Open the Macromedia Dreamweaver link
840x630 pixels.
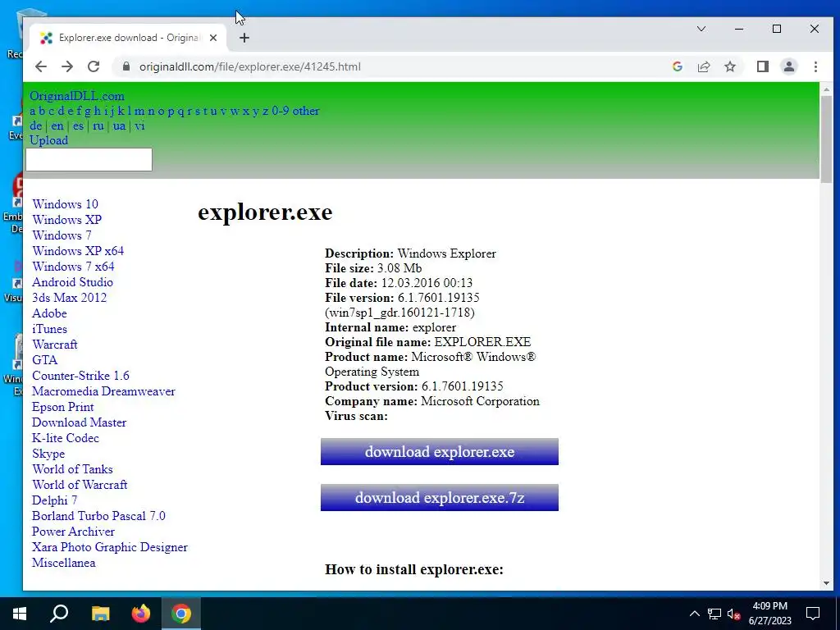tap(103, 391)
